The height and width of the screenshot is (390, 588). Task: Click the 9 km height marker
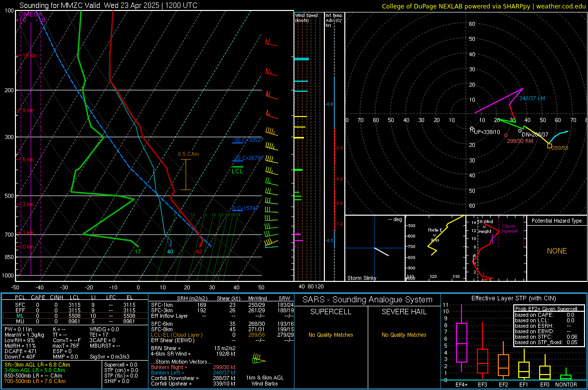coord(27,110)
